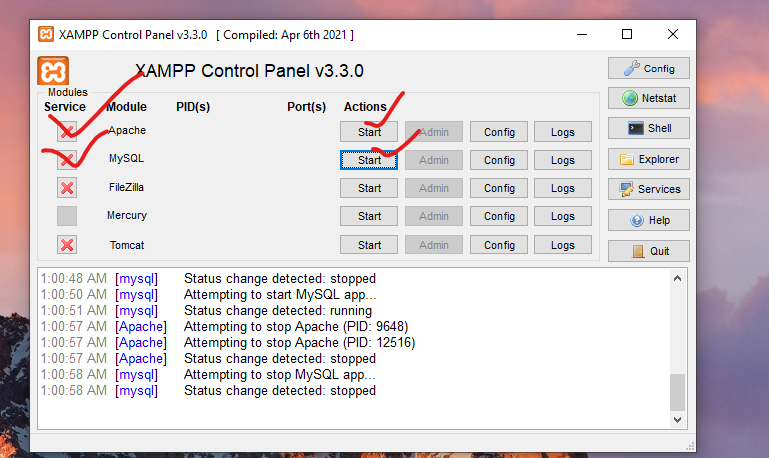
Task: Click the Apache Admin button
Action: click(434, 132)
